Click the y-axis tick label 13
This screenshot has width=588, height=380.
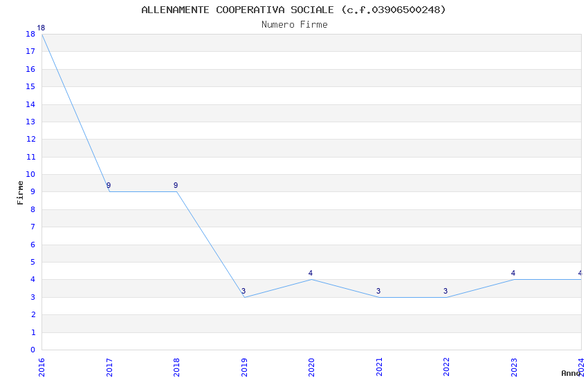[30, 122]
